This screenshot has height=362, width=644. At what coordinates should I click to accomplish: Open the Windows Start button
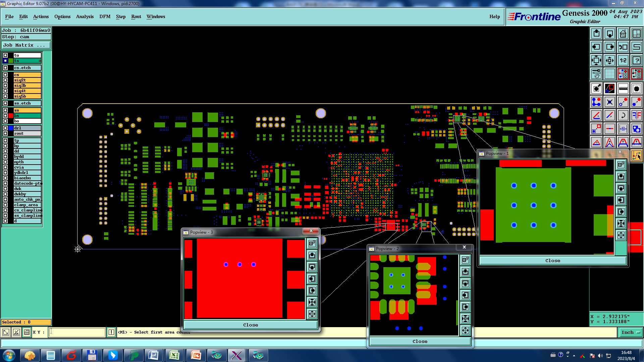(x=9, y=355)
